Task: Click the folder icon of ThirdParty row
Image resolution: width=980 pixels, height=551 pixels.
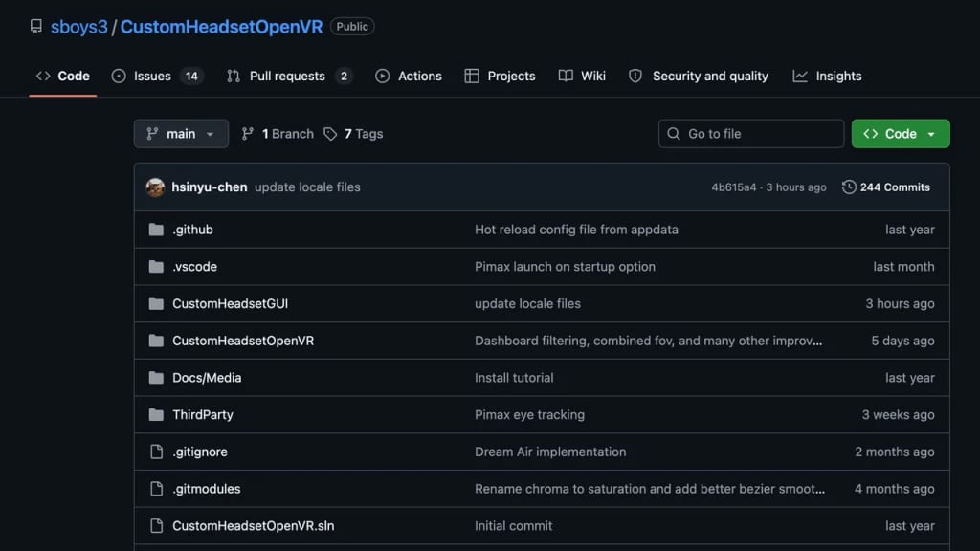Action: pyautogui.click(x=156, y=415)
